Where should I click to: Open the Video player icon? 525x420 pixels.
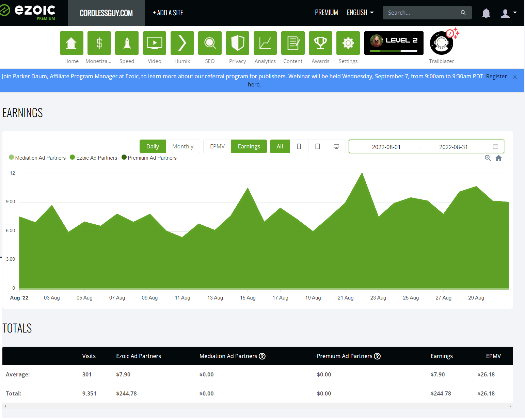click(155, 43)
